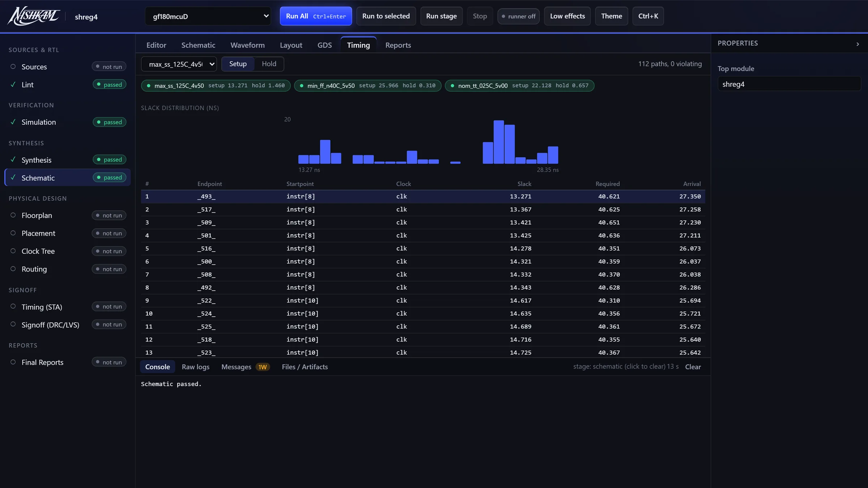Image resolution: width=868 pixels, height=488 pixels.
Task: Select the max_ss_125C_4v50 corner chip
Action: pos(216,86)
